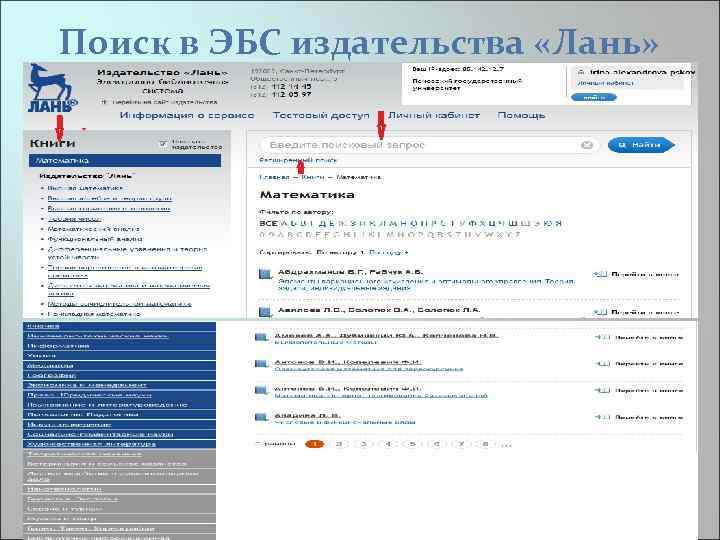Click go-to-book icon in Амосов row
The width and height of the screenshot is (720, 540).
pos(602,338)
